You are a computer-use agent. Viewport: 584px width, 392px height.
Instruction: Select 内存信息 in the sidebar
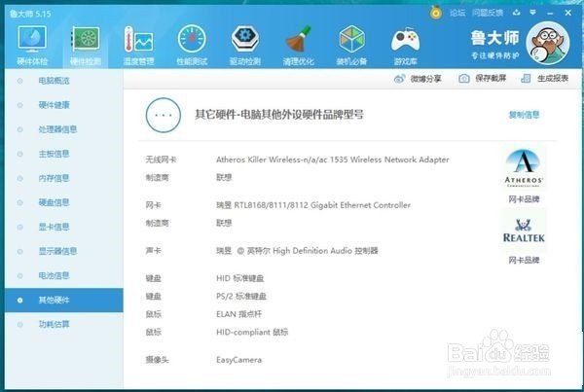click(64, 178)
